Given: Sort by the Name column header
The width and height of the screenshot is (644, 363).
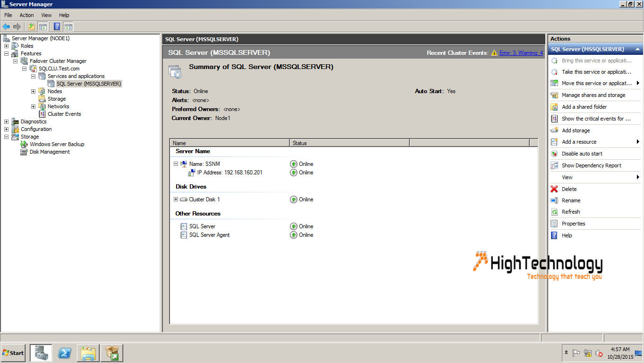Looking at the screenshot, I should pyautogui.click(x=229, y=143).
